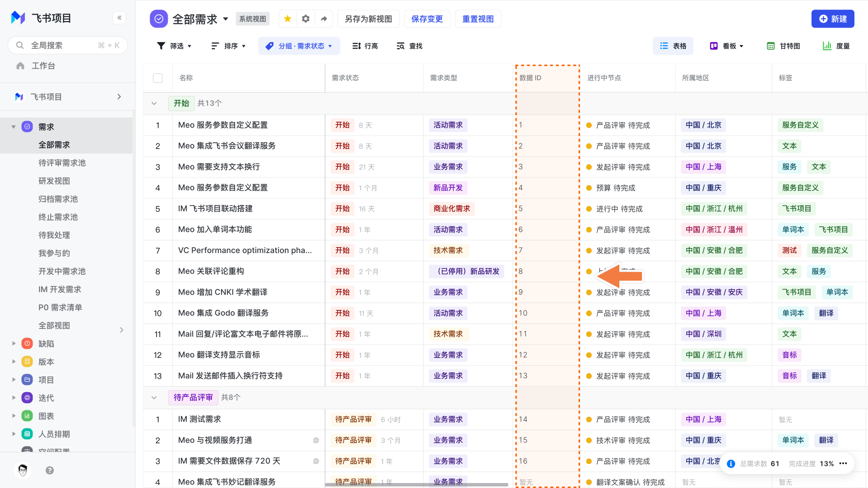Viewport: 868px width, 488px height.
Task: Open 待评审需求池 in sidebar
Action: pyautogui.click(x=62, y=163)
